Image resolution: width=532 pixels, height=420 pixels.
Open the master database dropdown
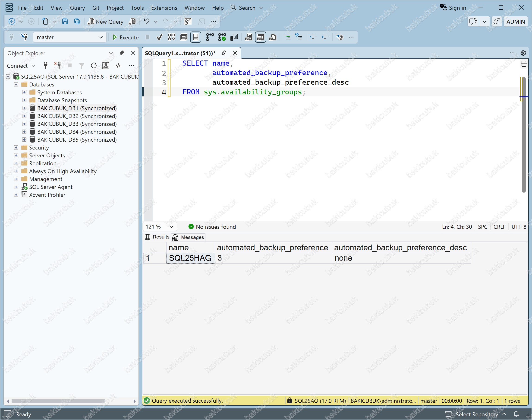click(69, 37)
